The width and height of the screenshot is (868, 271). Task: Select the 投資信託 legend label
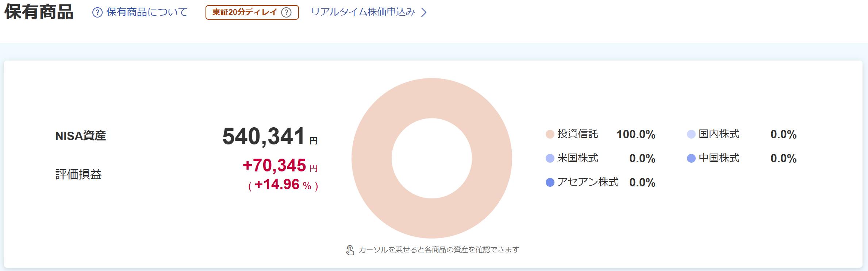tap(577, 134)
